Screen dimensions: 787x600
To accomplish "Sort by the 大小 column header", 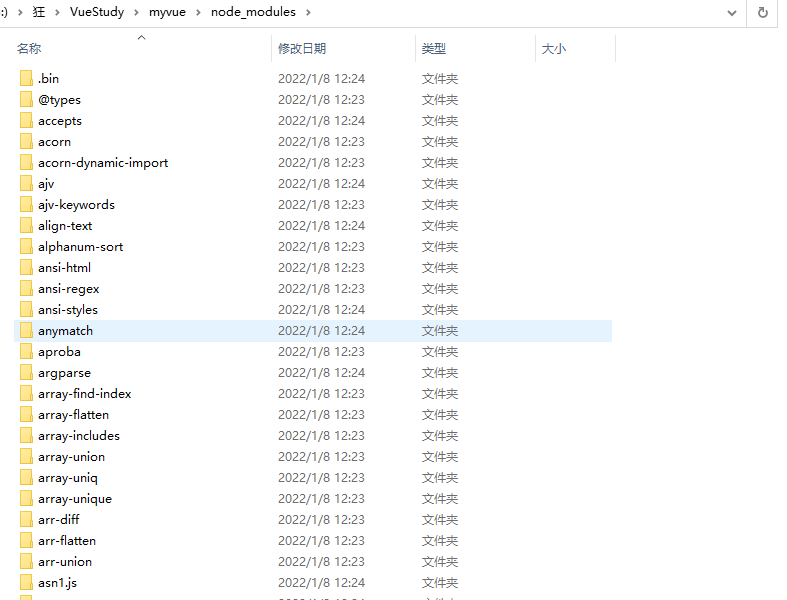I will 554,49.
